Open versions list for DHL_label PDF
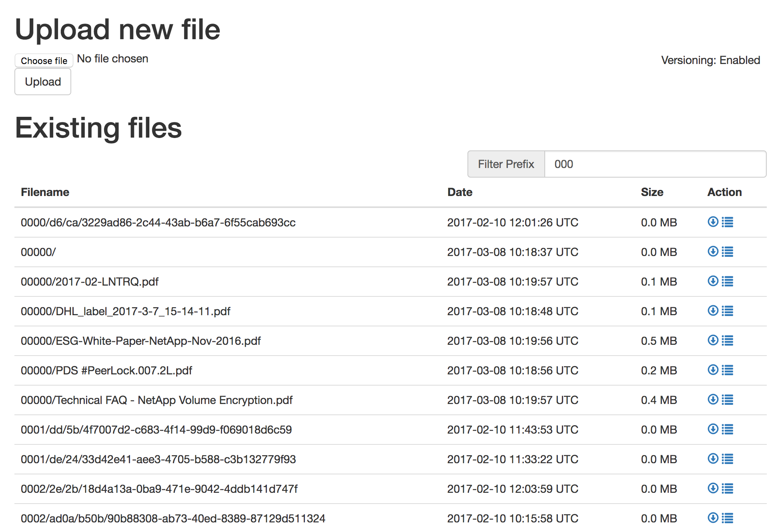 pyautogui.click(x=728, y=311)
